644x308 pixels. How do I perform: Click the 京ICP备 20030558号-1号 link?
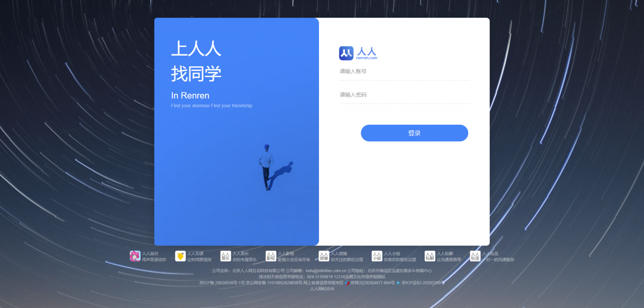pyautogui.click(x=222, y=283)
